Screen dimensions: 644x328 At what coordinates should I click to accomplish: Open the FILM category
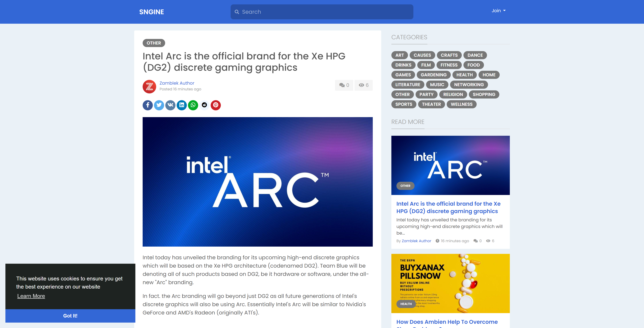[x=426, y=65]
